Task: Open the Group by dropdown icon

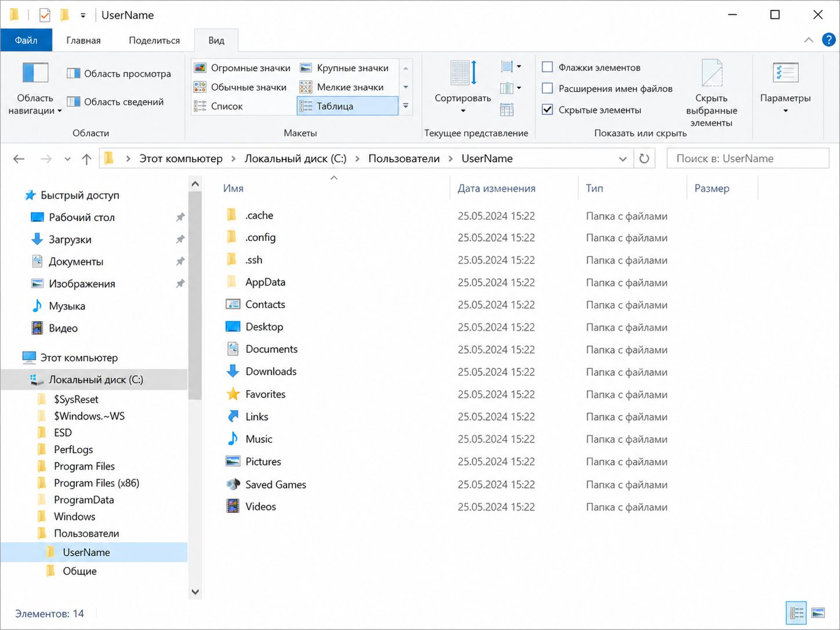Action: tap(511, 67)
